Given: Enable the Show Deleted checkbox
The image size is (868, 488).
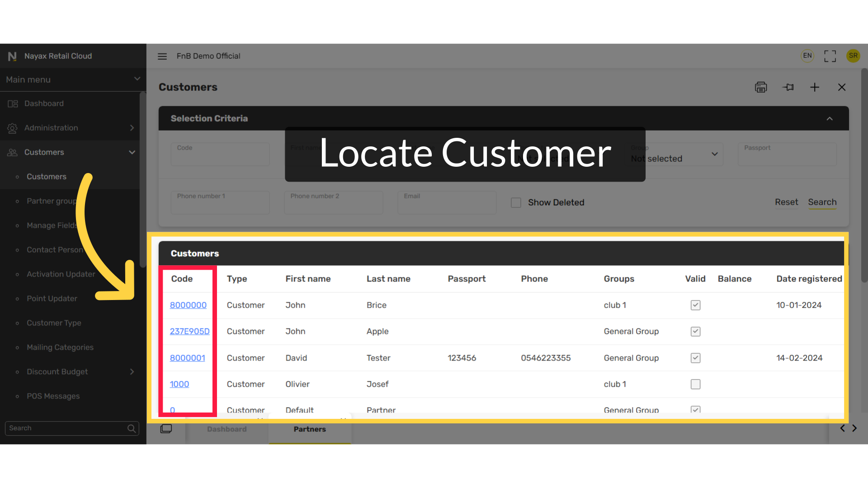Looking at the screenshot, I should coord(516,202).
